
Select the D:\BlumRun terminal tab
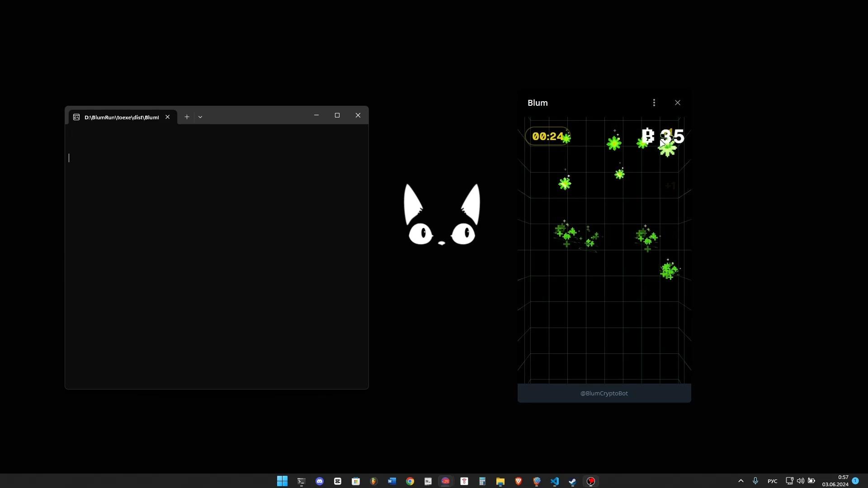click(123, 117)
